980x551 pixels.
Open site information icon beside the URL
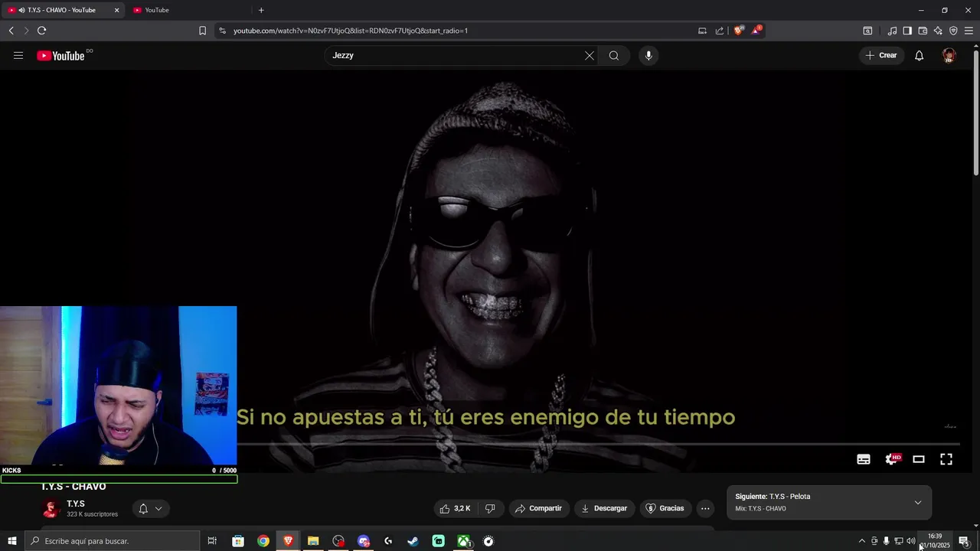tap(222, 31)
